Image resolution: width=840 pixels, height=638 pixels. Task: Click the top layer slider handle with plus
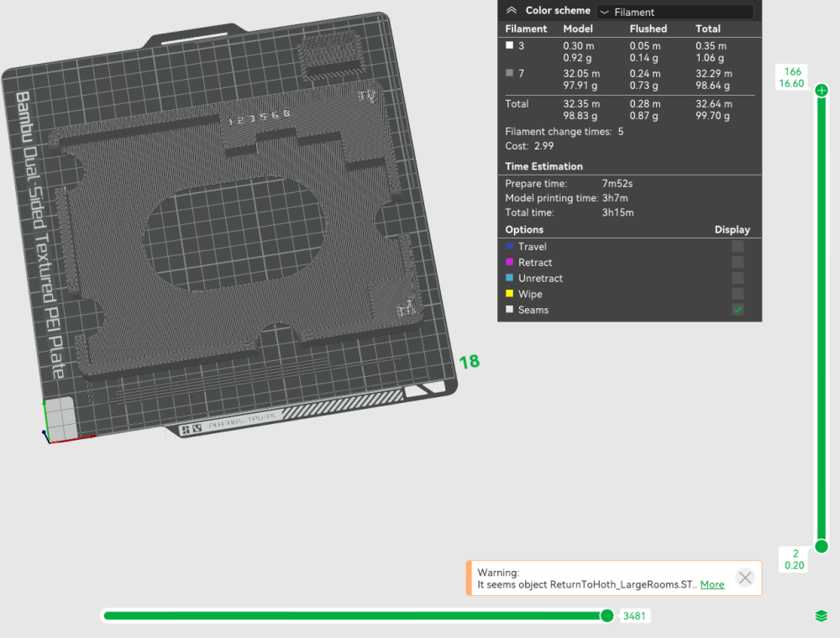[822, 90]
